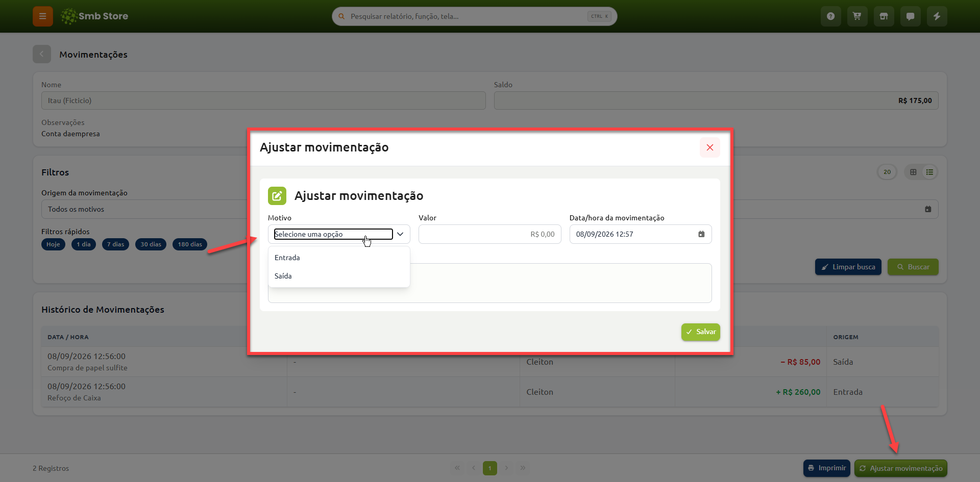Screen dimensions: 980x482
Task: Open the help question mark icon
Action: coord(831,16)
